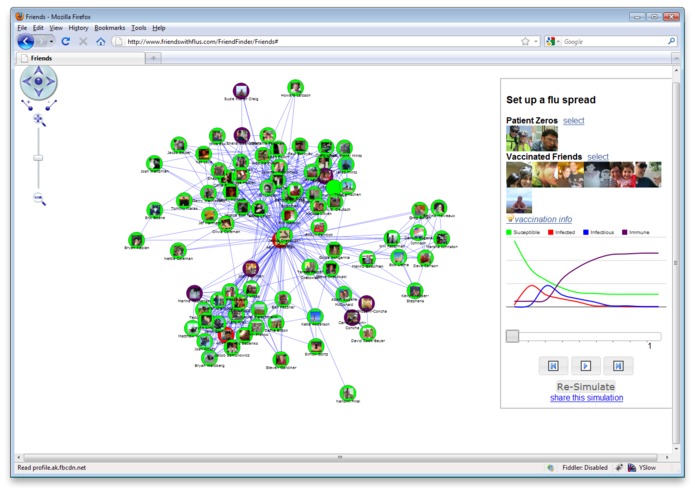Go back with the browser Back arrow
695x494 pixels.
[26, 42]
